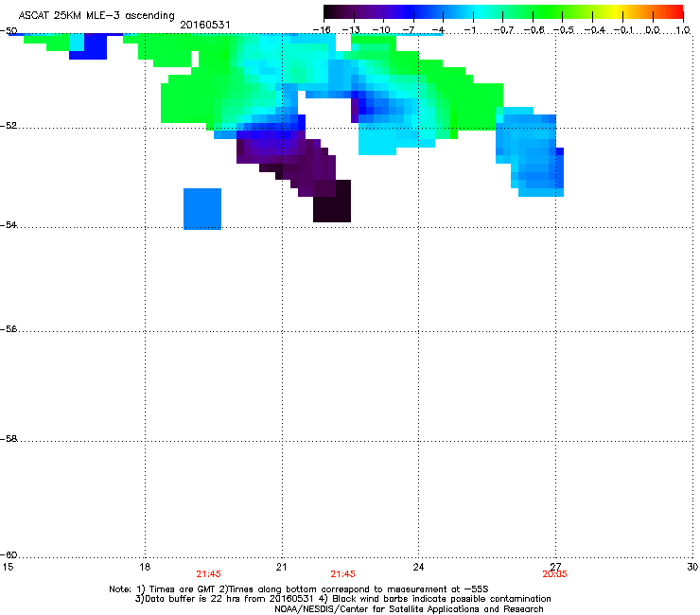Click the longitude 24 axis label
700x615 pixels.
pyautogui.click(x=418, y=567)
